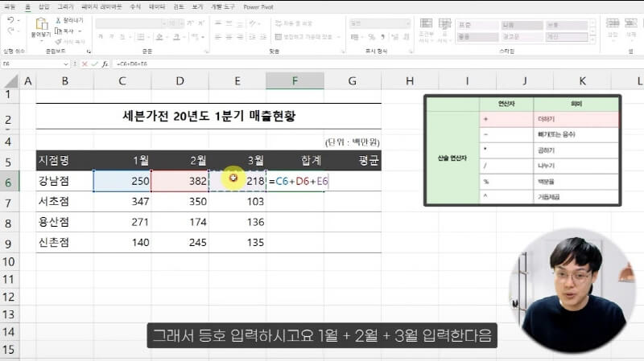The height and width of the screenshot is (361, 644).
Task: Click the Borders icon
Action: click(140, 37)
